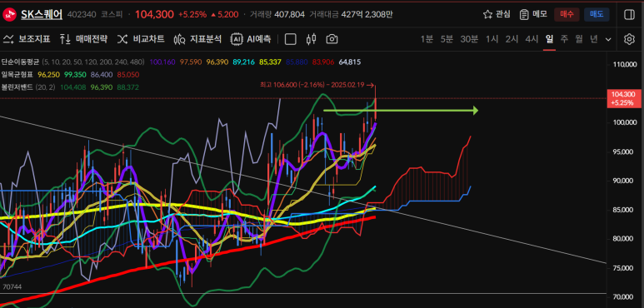Click the 거래량 407,804 volume text
The width and height of the screenshot is (644, 308).
[x=277, y=14]
